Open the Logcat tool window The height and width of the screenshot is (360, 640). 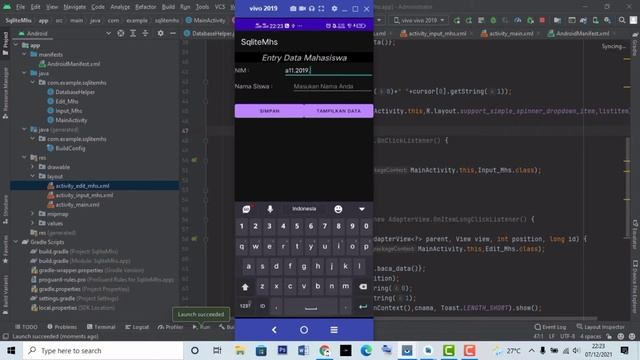pos(137,327)
